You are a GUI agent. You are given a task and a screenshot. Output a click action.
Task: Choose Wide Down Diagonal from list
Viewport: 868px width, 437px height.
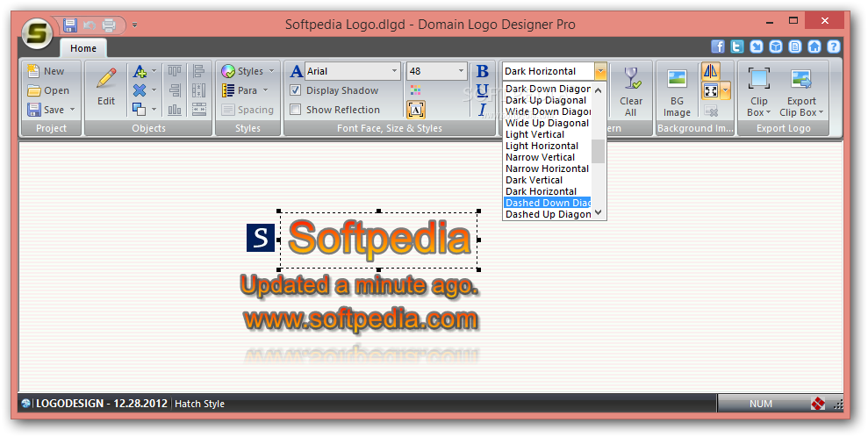point(548,111)
